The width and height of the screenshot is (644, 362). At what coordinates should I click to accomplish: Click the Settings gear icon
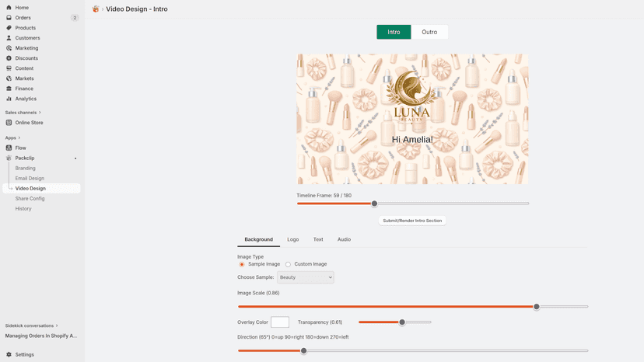click(x=9, y=354)
